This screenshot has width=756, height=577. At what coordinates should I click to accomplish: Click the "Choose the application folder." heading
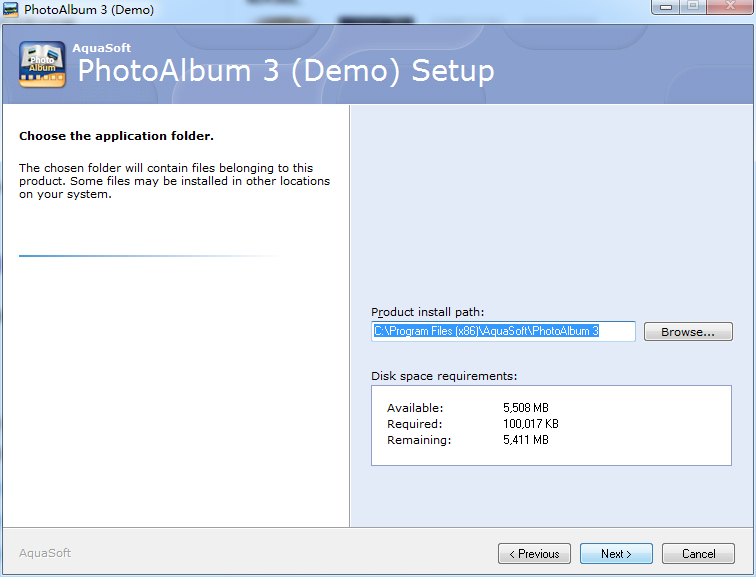pos(116,136)
